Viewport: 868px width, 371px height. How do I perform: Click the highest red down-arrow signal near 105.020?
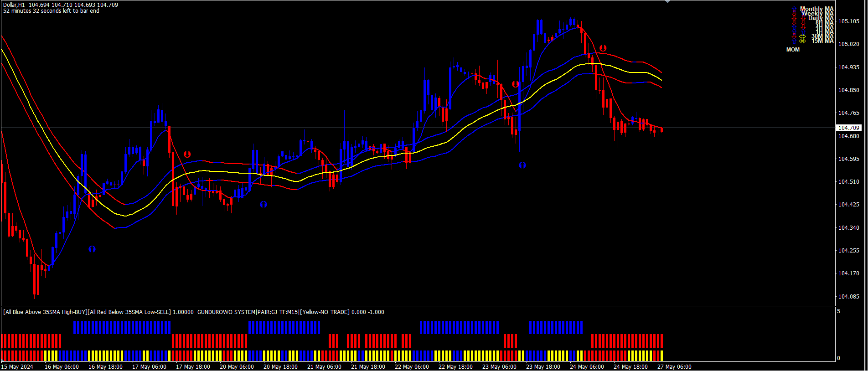[603, 48]
